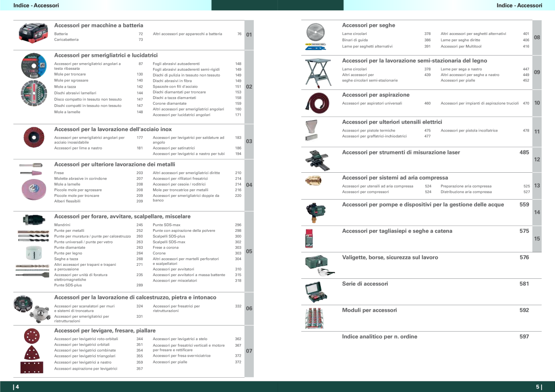Select section tab 12

537,160
